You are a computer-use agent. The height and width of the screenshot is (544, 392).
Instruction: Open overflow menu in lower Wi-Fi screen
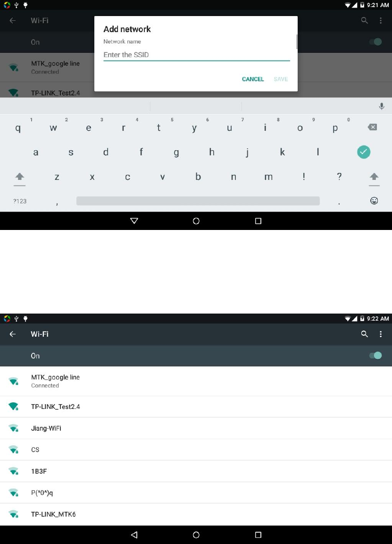click(x=381, y=334)
